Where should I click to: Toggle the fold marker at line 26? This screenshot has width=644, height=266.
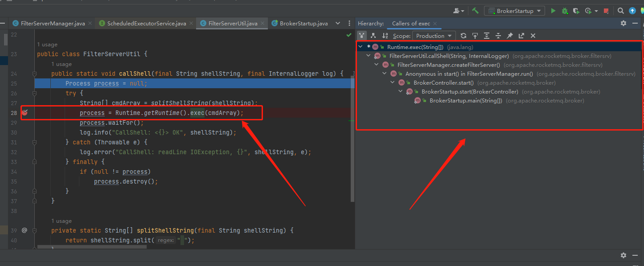point(34,93)
